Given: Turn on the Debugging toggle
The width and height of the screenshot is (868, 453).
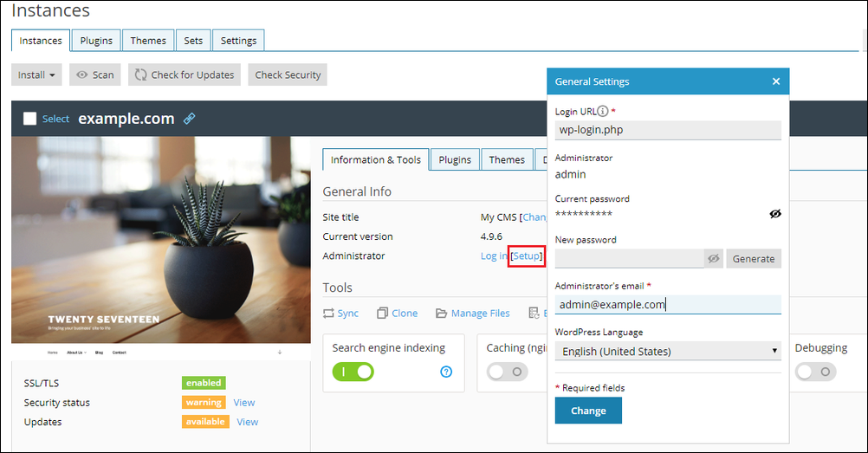Looking at the screenshot, I should 816,372.
